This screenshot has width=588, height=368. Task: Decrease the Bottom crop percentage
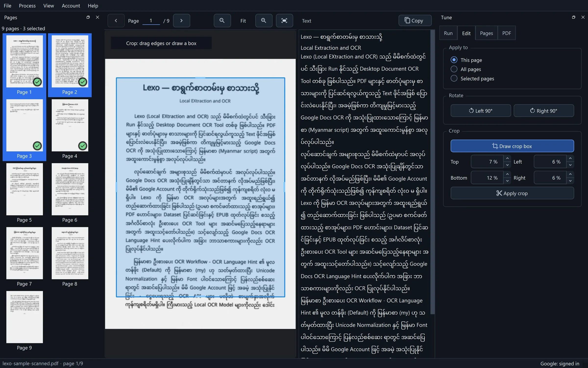[507, 181]
